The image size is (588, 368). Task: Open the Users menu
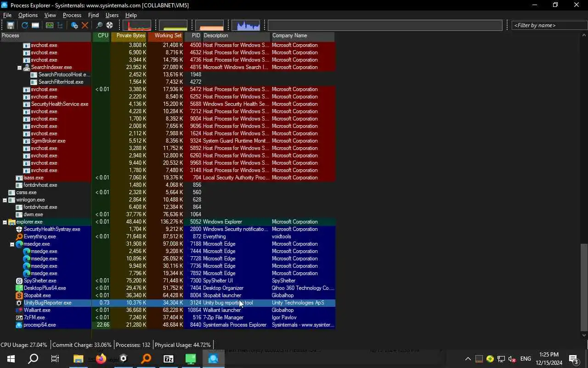[112, 15]
